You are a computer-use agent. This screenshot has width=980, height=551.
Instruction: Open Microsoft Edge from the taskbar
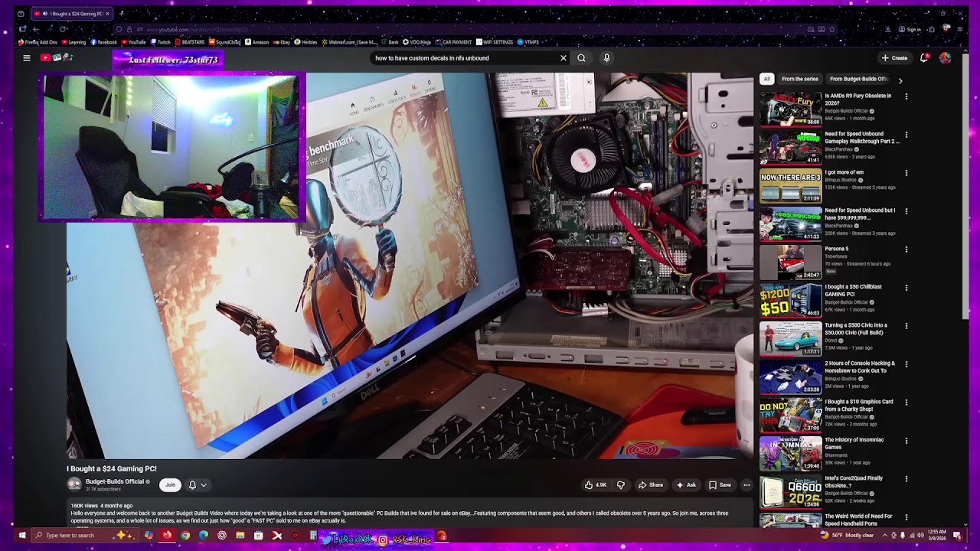(204, 536)
